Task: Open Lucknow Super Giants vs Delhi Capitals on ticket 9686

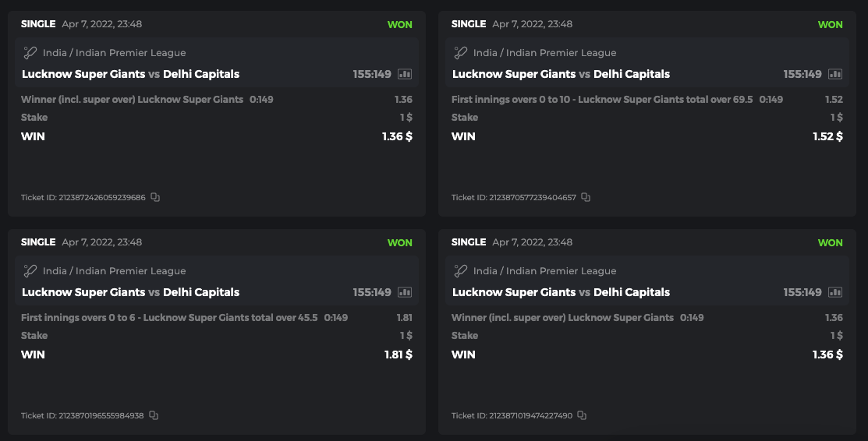Action: [130, 74]
